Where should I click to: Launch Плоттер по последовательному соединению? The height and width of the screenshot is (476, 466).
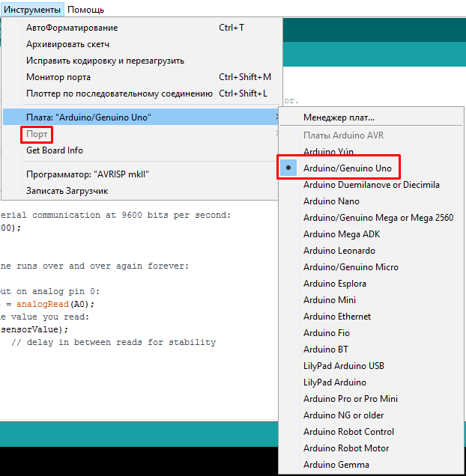pyautogui.click(x=142, y=94)
